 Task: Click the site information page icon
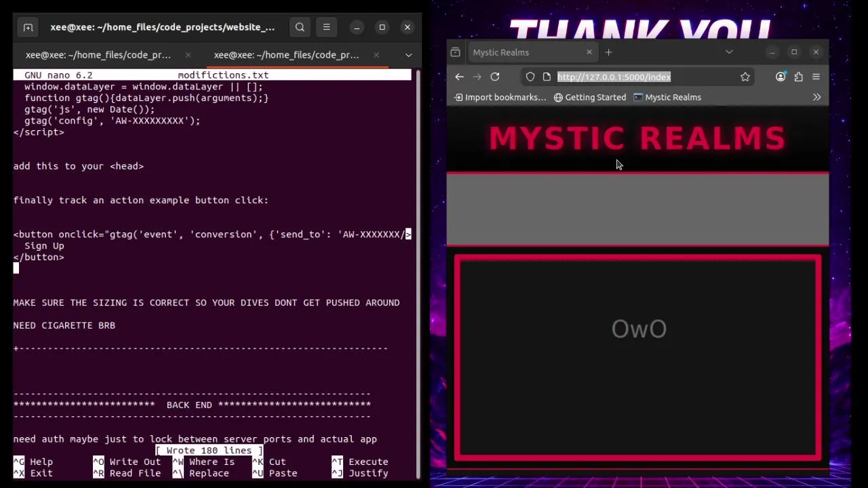547,77
